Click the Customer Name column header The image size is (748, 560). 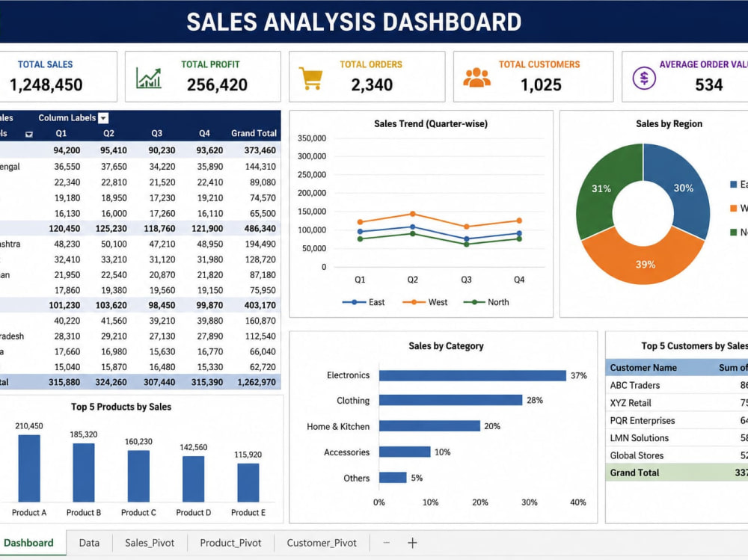643,368
